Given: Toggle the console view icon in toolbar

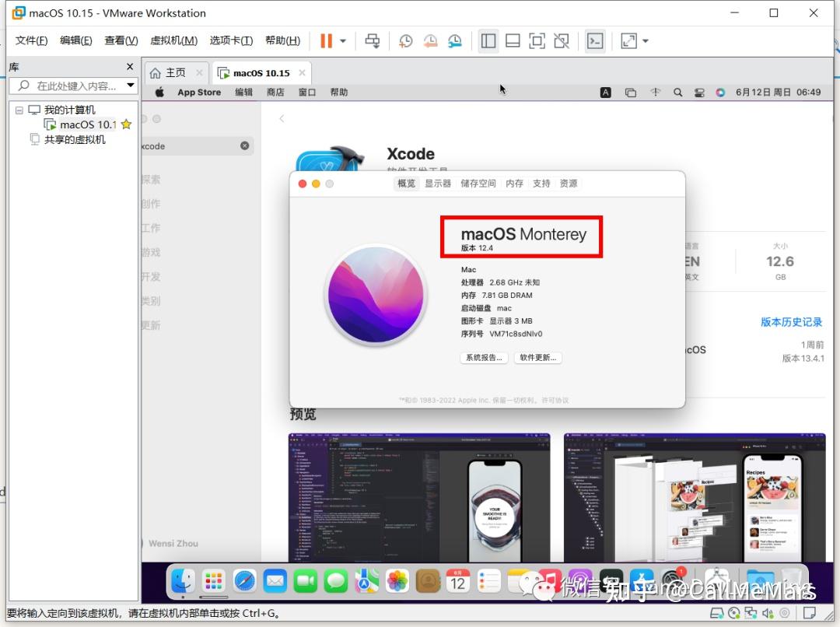Looking at the screenshot, I should coord(595,40).
